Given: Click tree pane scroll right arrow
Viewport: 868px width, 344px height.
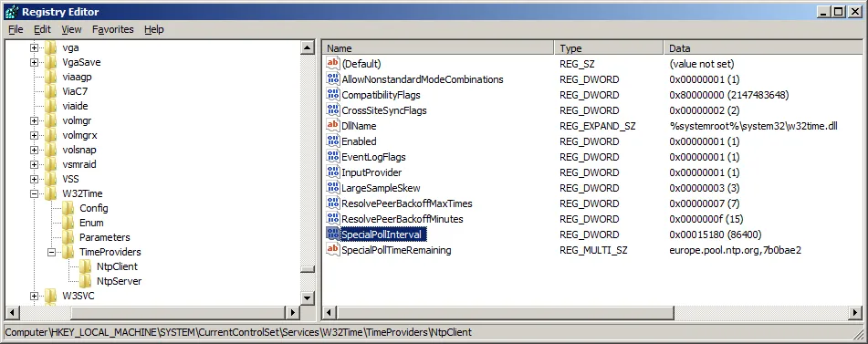Looking at the screenshot, I should (293, 312).
